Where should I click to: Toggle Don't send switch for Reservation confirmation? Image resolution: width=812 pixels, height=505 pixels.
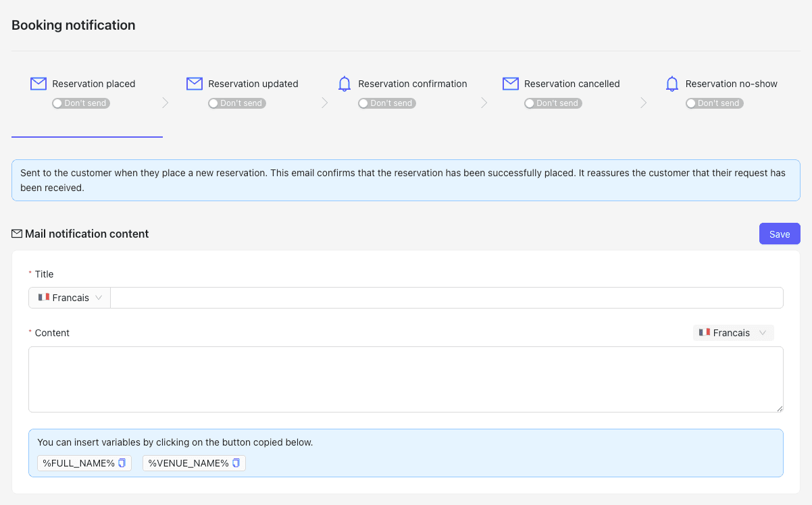[x=387, y=103]
